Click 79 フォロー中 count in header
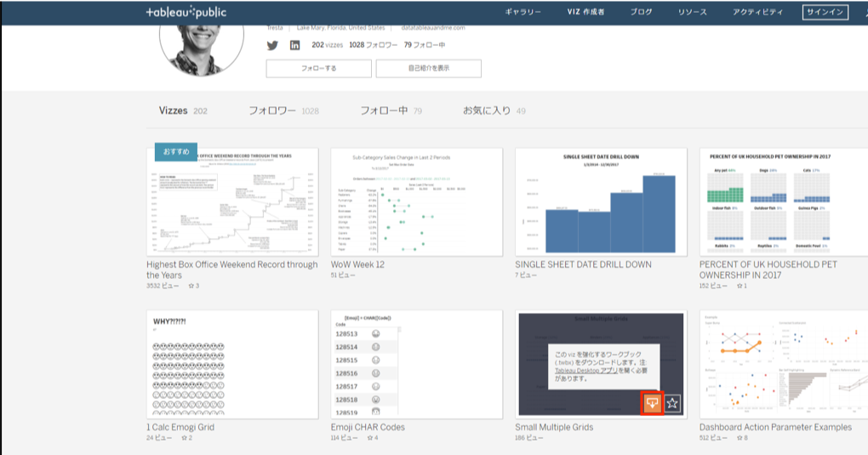Screen dimensions: 868x455 (x=425, y=45)
